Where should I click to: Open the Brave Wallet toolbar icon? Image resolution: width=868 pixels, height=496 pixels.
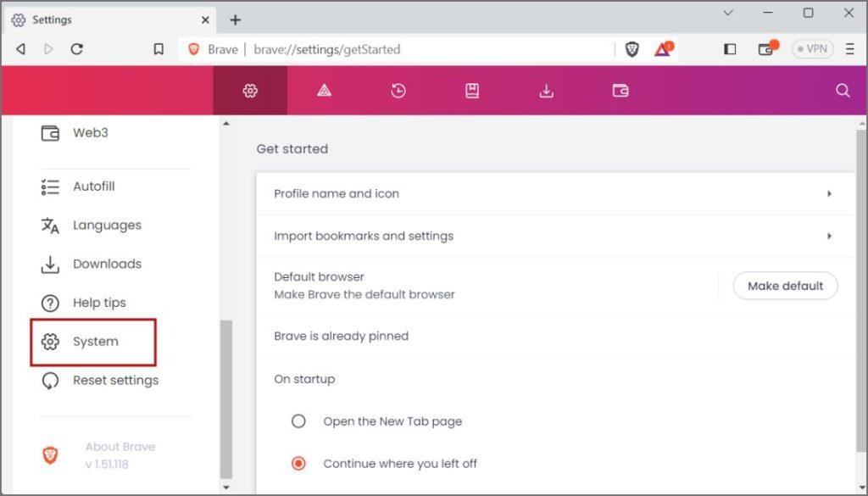[767, 48]
